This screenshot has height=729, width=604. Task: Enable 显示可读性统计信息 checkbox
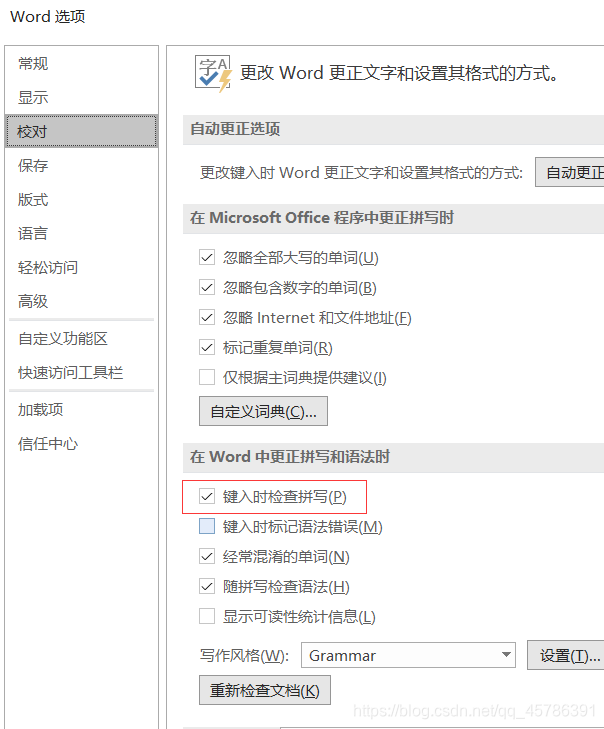tap(207, 616)
